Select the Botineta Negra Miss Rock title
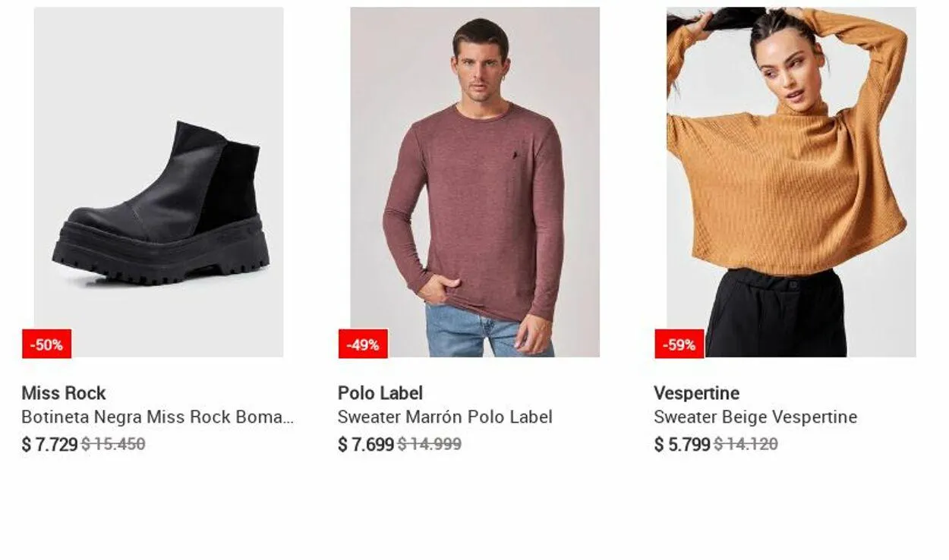The image size is (949, 560). pyautogui.click(x=157, y=417)
